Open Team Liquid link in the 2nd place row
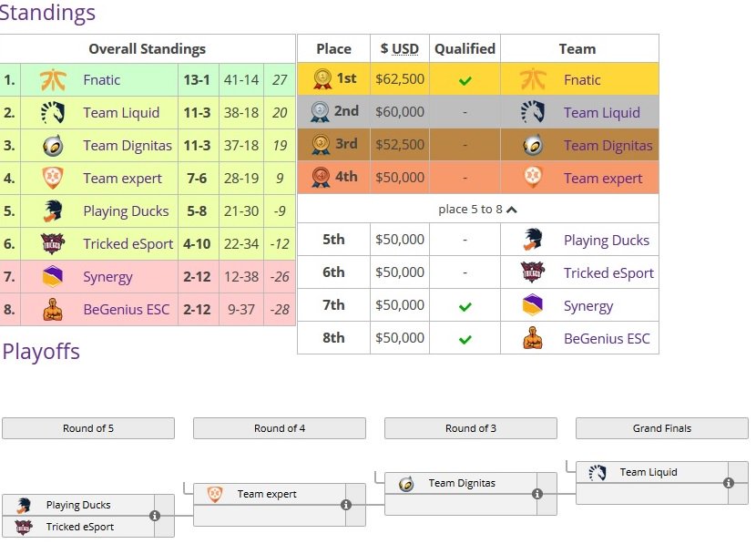 pos(602,112)
